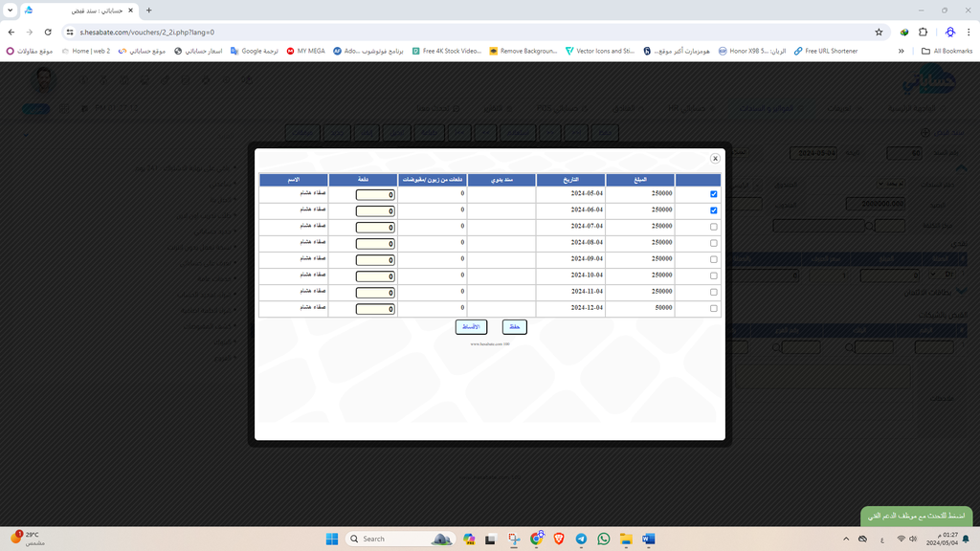Click the الاسم column header
The width and height of the screenshot is (980, 551).
pos(293,180)
